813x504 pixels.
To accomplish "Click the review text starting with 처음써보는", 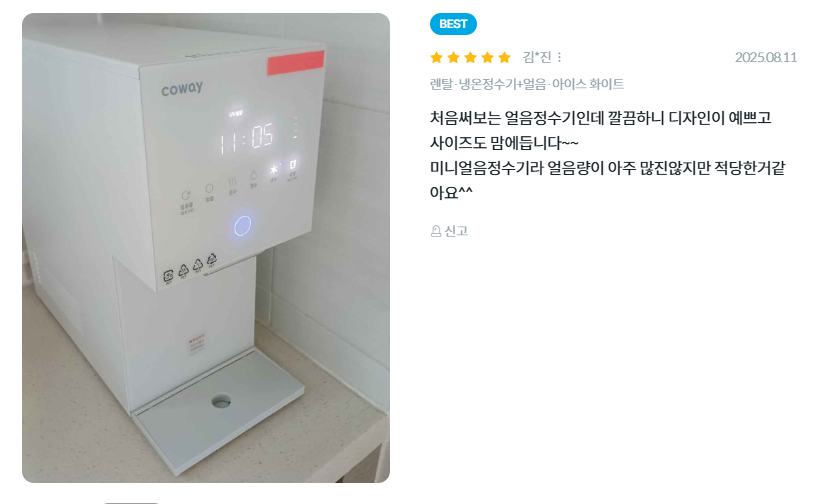I will (x=608, y=155).
